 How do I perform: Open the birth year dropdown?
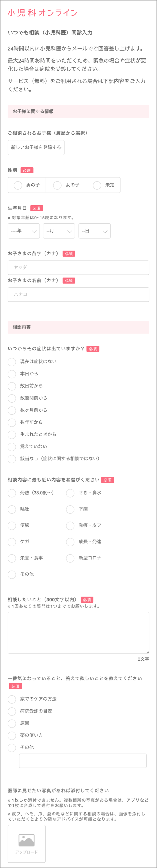(x=24, y=231)
